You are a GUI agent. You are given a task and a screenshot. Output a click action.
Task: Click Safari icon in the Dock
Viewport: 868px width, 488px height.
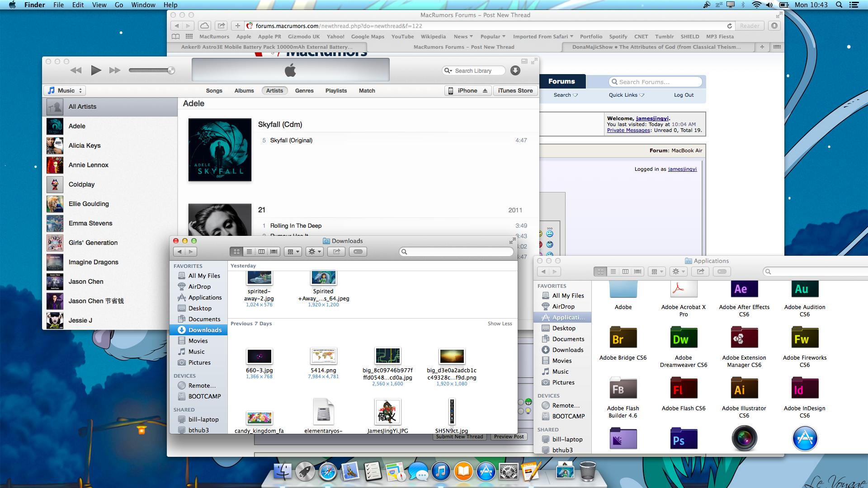(x=328, y=472)
